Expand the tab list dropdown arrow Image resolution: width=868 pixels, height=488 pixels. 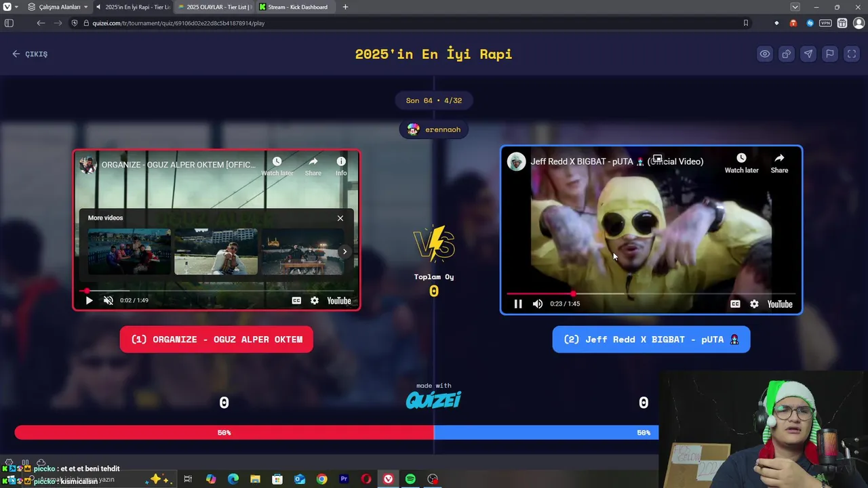click(795, 7)
